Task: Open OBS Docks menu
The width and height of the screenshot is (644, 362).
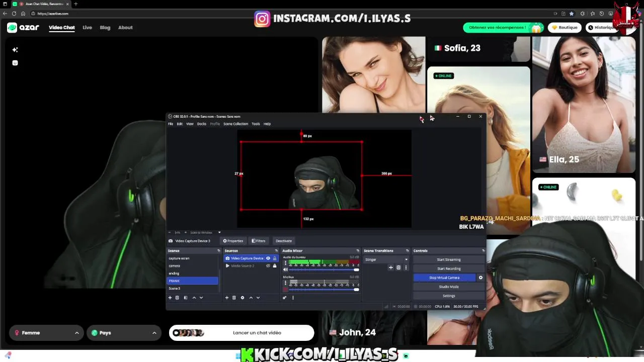Action: point(202,124)
